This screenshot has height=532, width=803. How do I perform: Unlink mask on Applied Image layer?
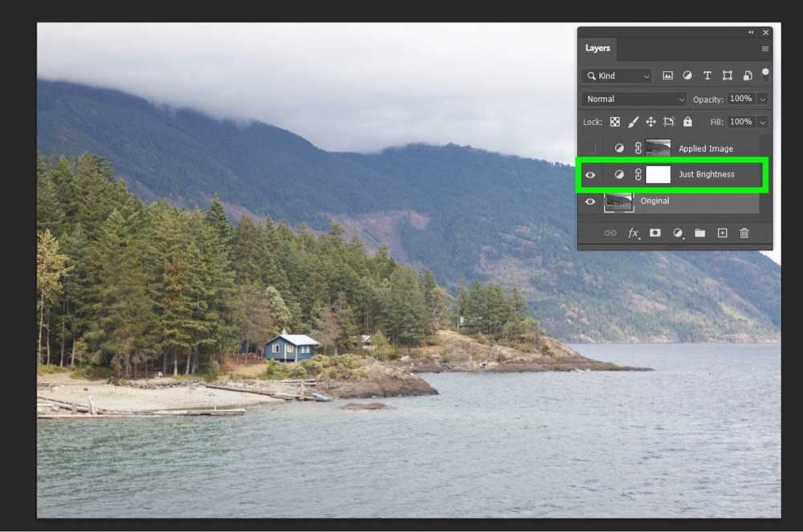(x=638, y=148)
